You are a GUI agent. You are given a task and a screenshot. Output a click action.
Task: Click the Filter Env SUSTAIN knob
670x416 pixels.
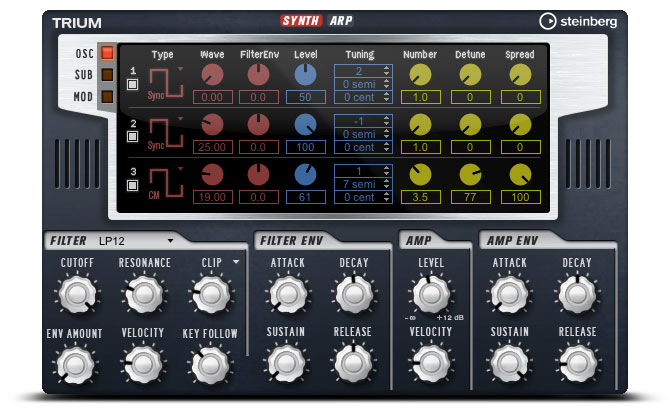click(286, 363)
